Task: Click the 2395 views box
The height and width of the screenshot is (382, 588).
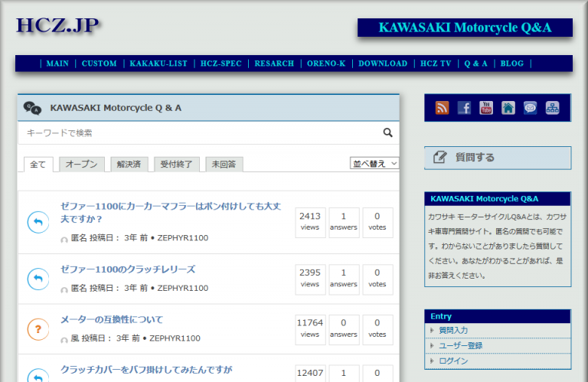Action: tap(310, 279)
